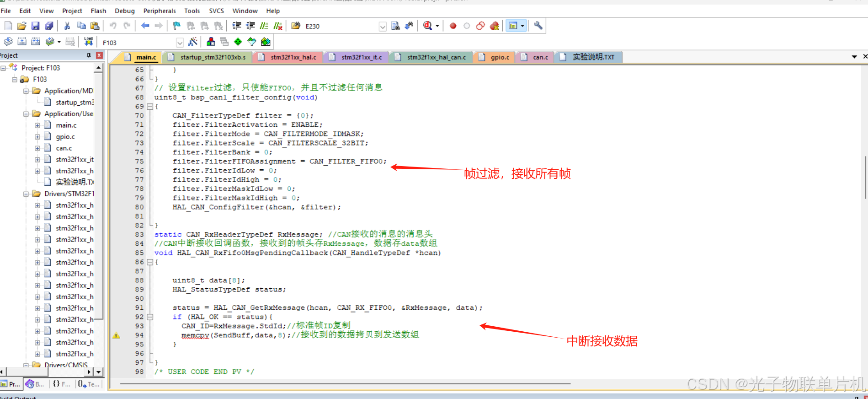Switch to 实验说明.TXT tab
868x399 pixels.
(x=588, y=57)
